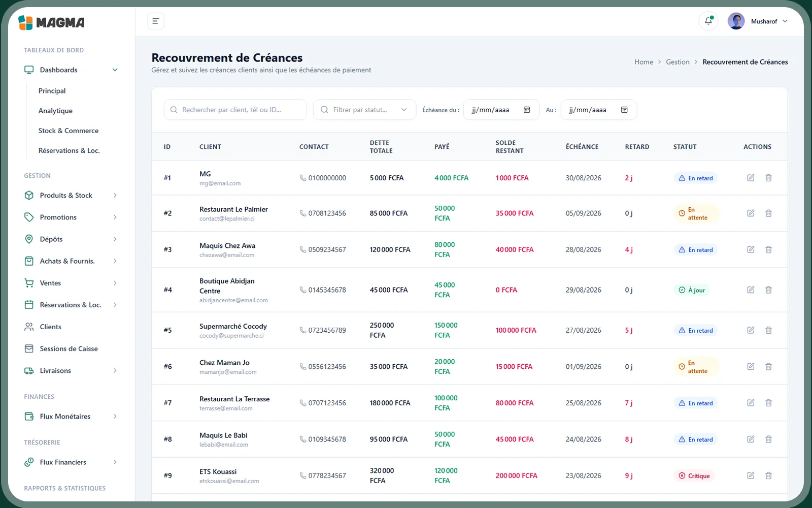Expand the Ventes submenu
The image size is (812, 508).
pos(115,283)
